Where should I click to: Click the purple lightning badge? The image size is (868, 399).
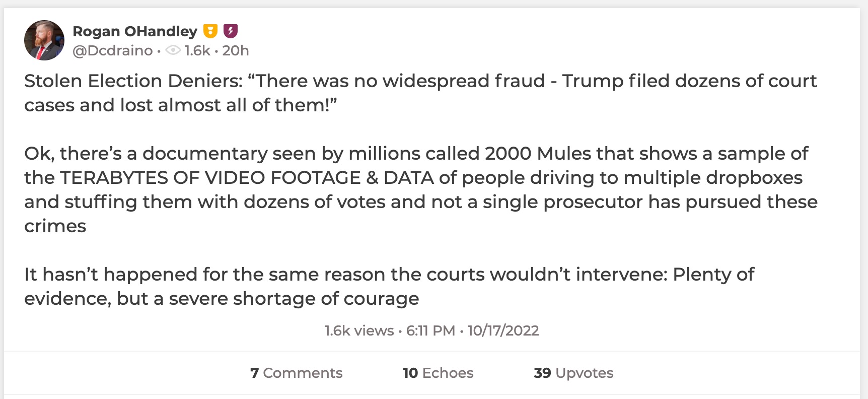tap(230, 31)
